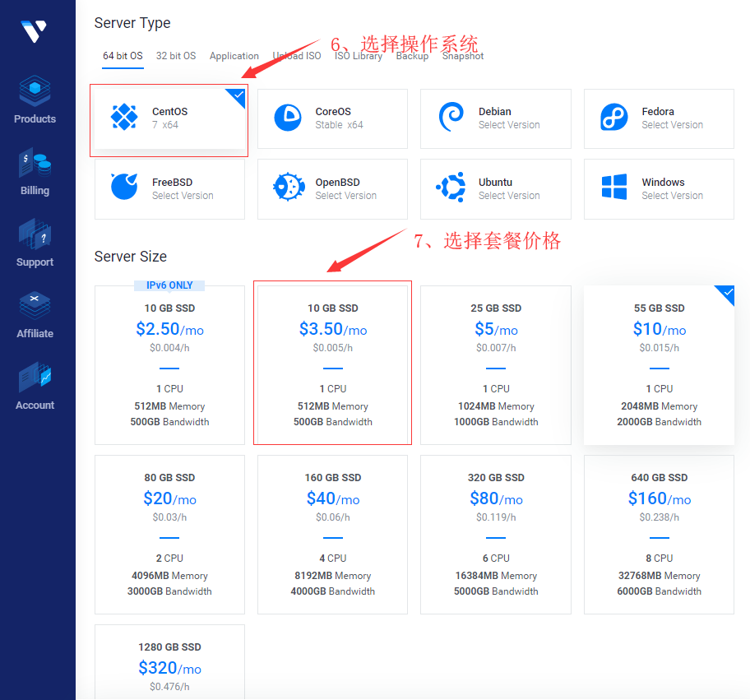Open the Windows Select Version dropdown

pyautogui.click(x=671, y=196)
